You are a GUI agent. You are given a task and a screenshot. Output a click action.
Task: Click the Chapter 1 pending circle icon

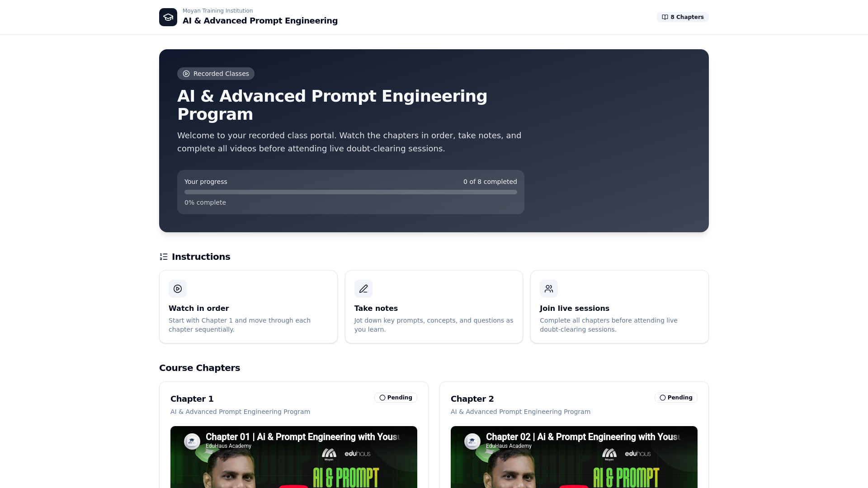[x=382, y=398]
